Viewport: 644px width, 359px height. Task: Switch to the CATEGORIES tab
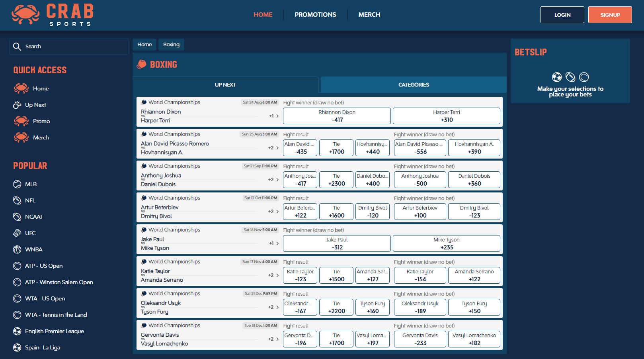point(414,85)
